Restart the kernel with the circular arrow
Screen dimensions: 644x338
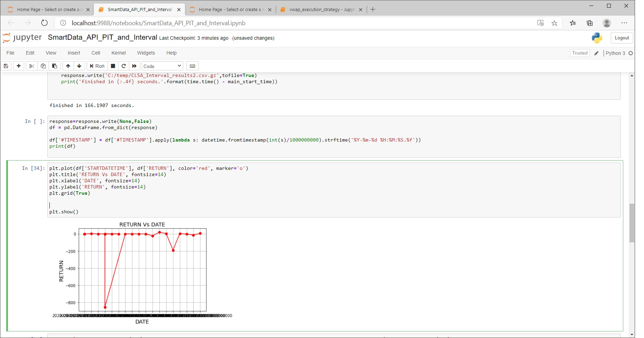(x=124, y=66)
